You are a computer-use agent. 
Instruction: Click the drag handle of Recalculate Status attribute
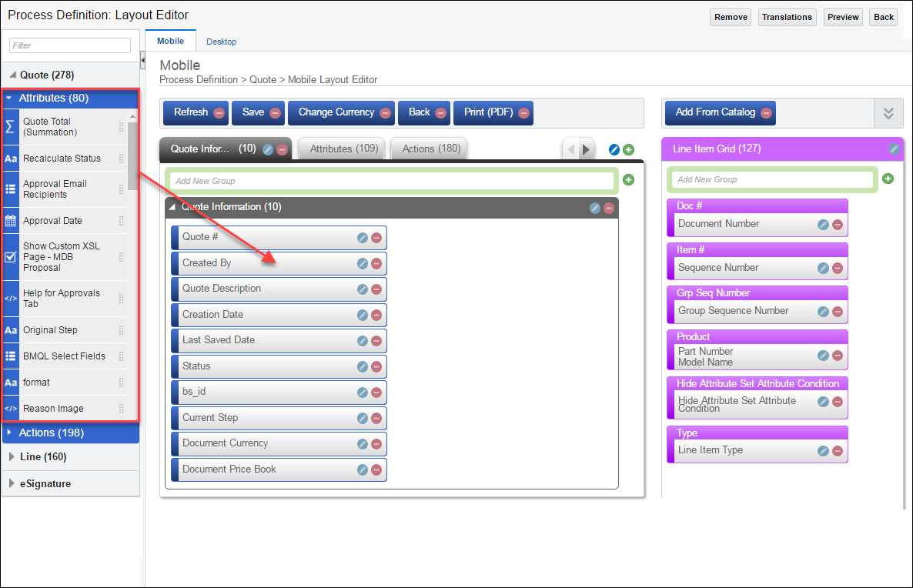[x=121, y=159]
